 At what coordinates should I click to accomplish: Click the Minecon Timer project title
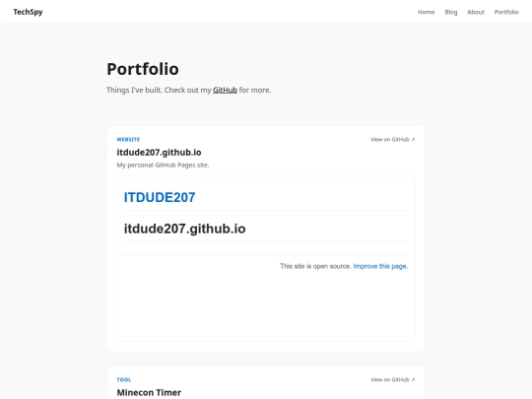pyautogui.click(x=149, y=392)
